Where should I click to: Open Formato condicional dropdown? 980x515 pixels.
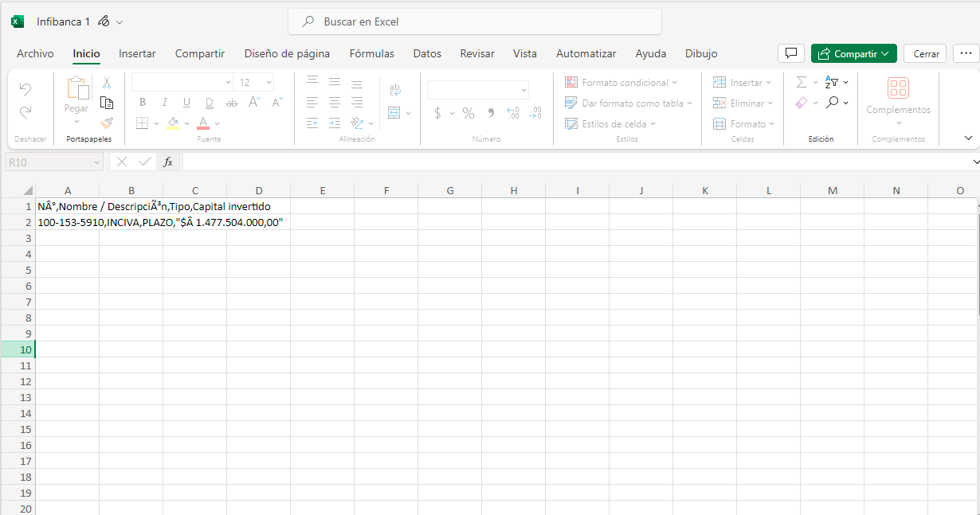621,83
